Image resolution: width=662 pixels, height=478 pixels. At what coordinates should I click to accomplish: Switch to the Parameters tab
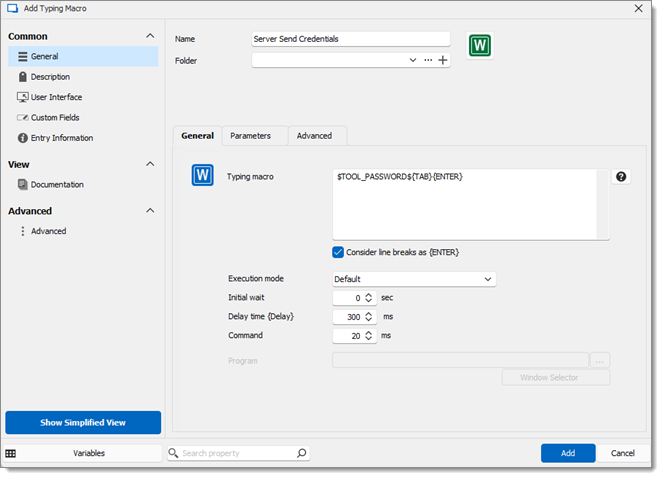(x=250, y=135)
